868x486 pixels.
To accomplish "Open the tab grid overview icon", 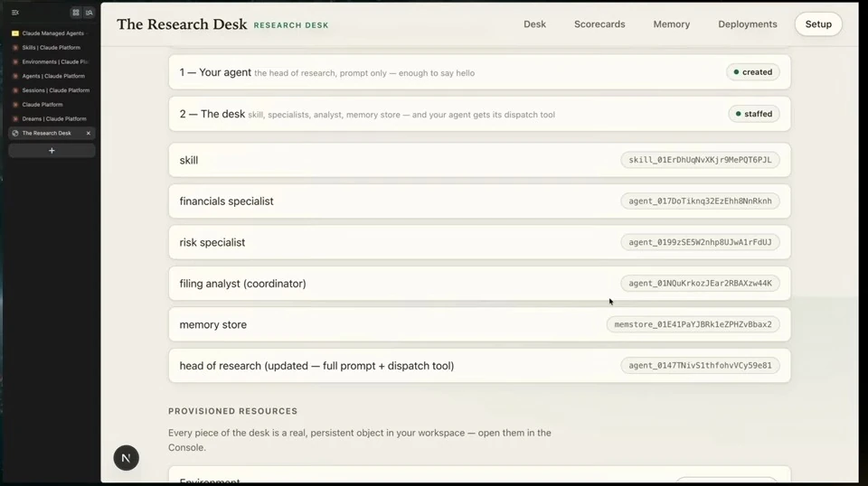I will [76, 12].
